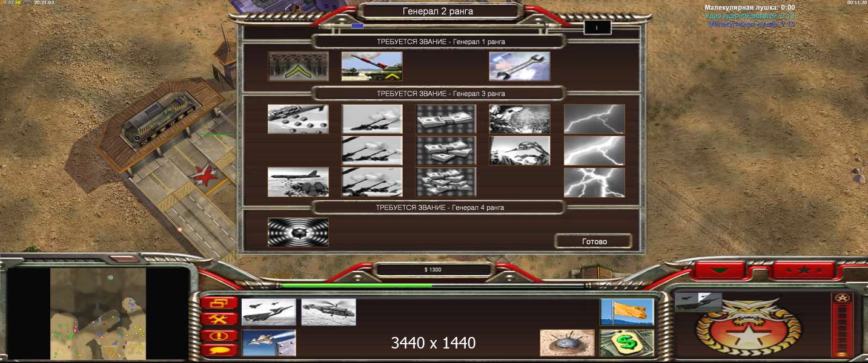Image resolution: width=868 pixels, height=363 pixels.
Task: Select the Red Guard training chevron icon
Action: 299,66
